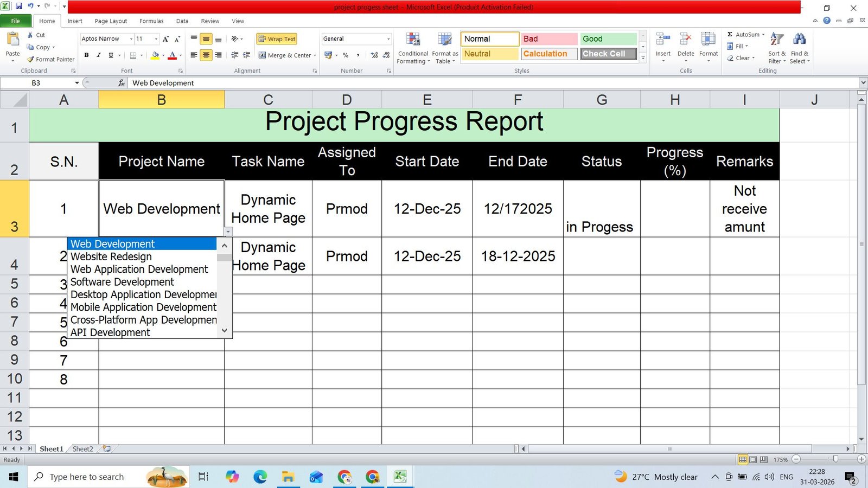The image size is (868, 488).
Task: Increase indent icon
Action: (x=247, y=55)
